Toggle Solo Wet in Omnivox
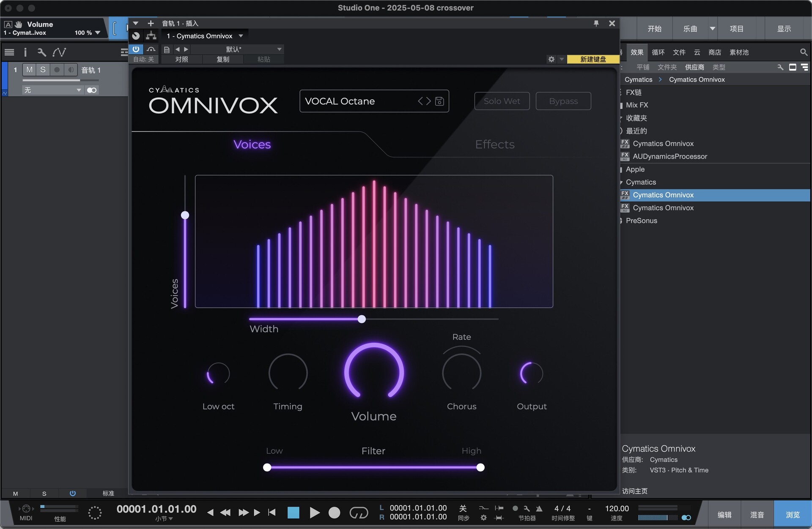This screenshot has width=812, height=529. click(x=502, y=101)
